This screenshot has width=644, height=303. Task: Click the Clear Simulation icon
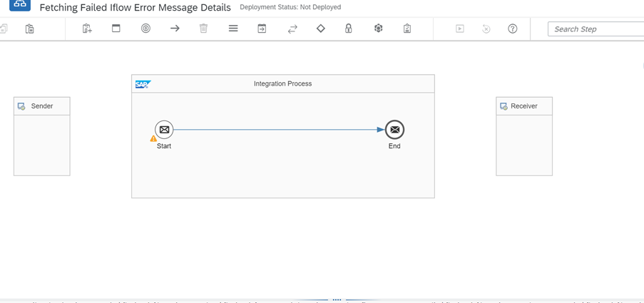pos(486,29)
